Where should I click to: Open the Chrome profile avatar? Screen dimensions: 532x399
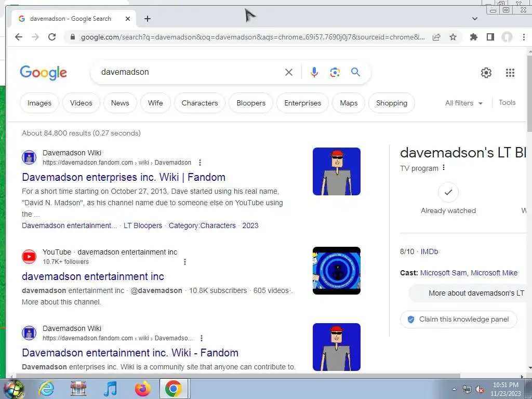pos(507,37)
